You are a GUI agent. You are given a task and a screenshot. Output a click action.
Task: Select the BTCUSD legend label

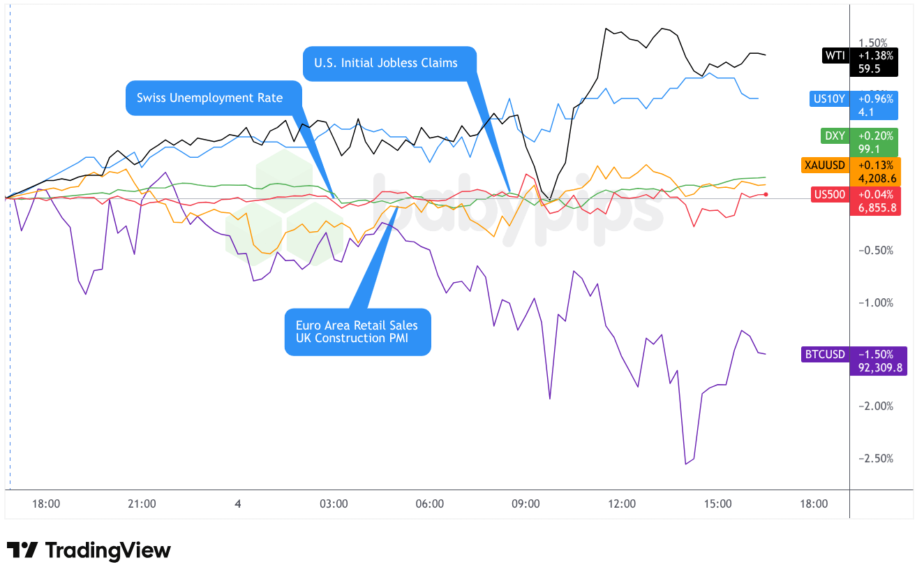coord(825,355)
